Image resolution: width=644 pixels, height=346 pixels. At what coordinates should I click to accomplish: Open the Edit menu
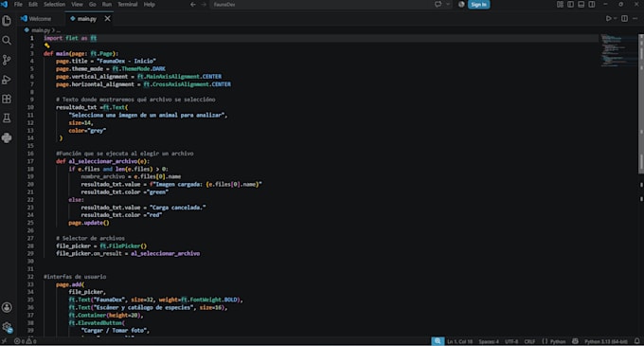click(x=33, y=5)
